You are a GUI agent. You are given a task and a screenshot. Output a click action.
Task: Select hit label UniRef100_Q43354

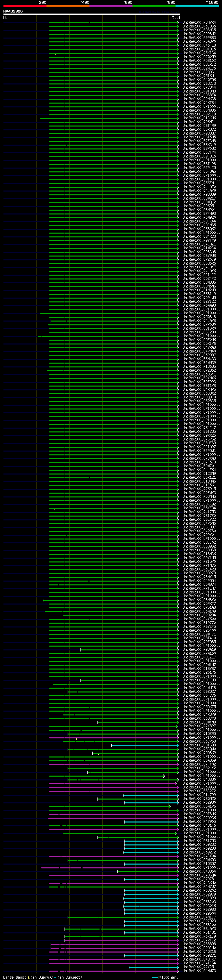(x=199, y=871)
